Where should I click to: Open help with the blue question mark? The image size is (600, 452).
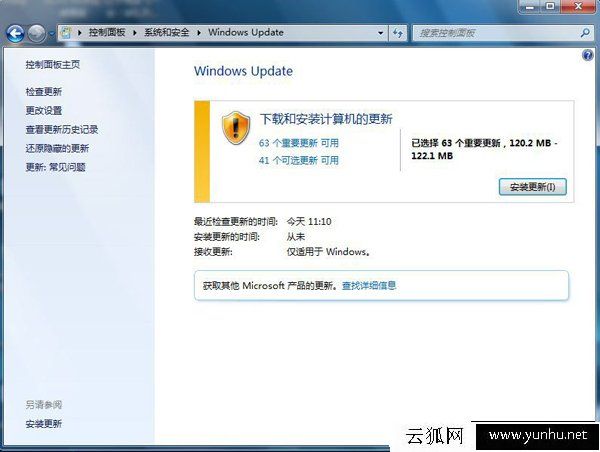[588, 56]
